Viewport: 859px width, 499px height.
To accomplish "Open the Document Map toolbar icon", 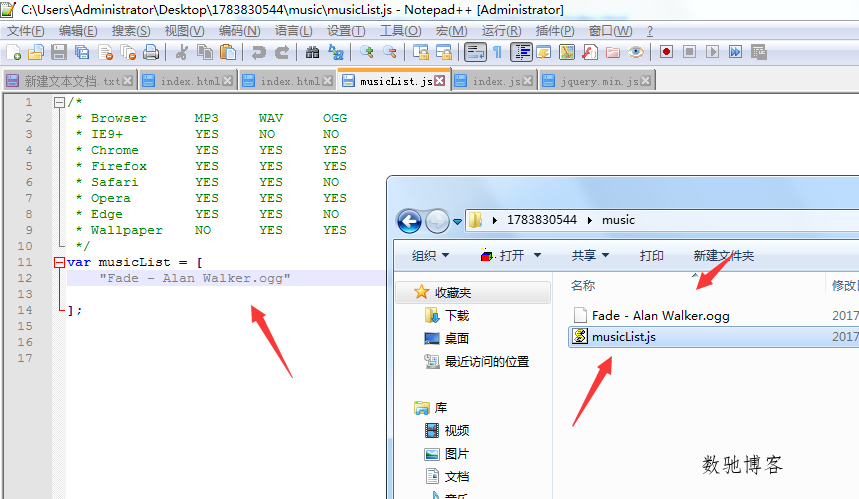I will coord(567,53).
